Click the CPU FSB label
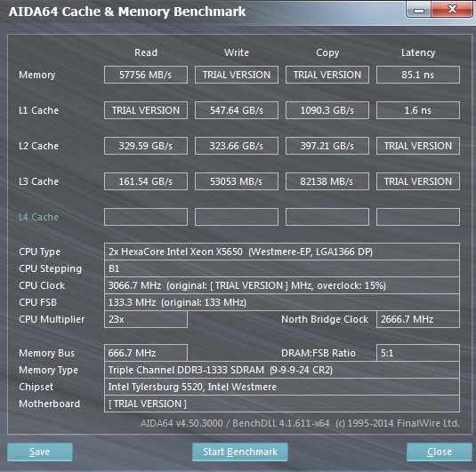476x472 pixels. click(37, 302)
